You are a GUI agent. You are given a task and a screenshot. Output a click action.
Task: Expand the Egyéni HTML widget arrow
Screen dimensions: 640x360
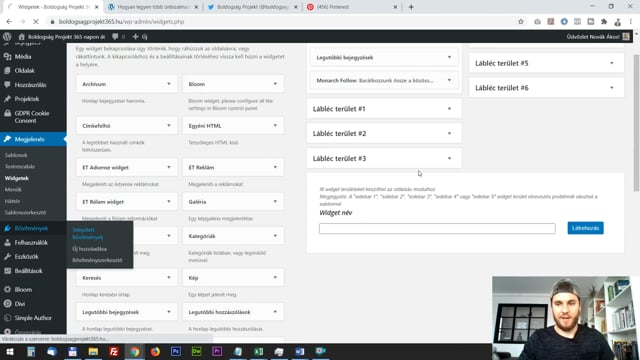pyautogui.click(x=275, y=126)
